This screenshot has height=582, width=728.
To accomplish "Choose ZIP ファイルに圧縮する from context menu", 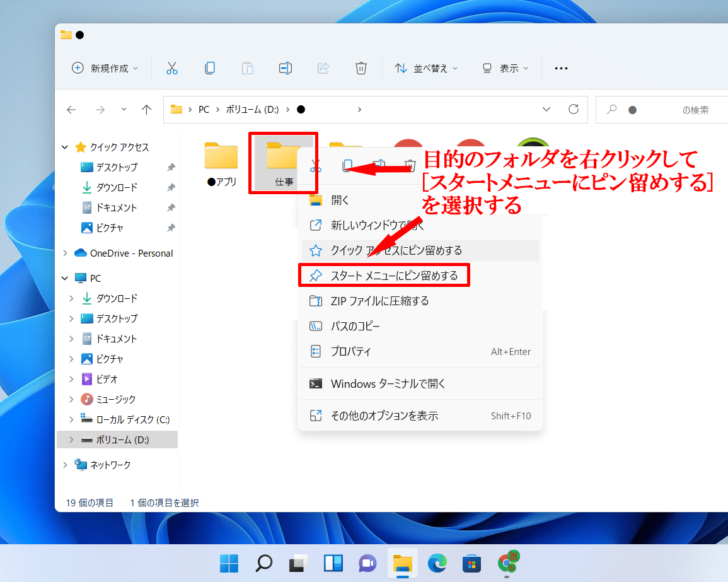I will point(379,301).
